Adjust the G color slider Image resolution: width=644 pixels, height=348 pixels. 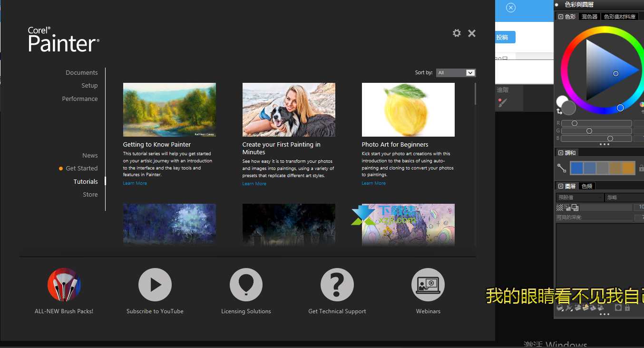tap(596, 131)
